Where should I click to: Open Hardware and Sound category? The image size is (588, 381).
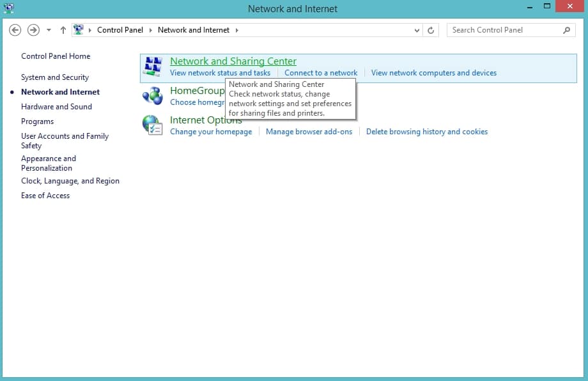pyautogui.click(x=56, y=107)
